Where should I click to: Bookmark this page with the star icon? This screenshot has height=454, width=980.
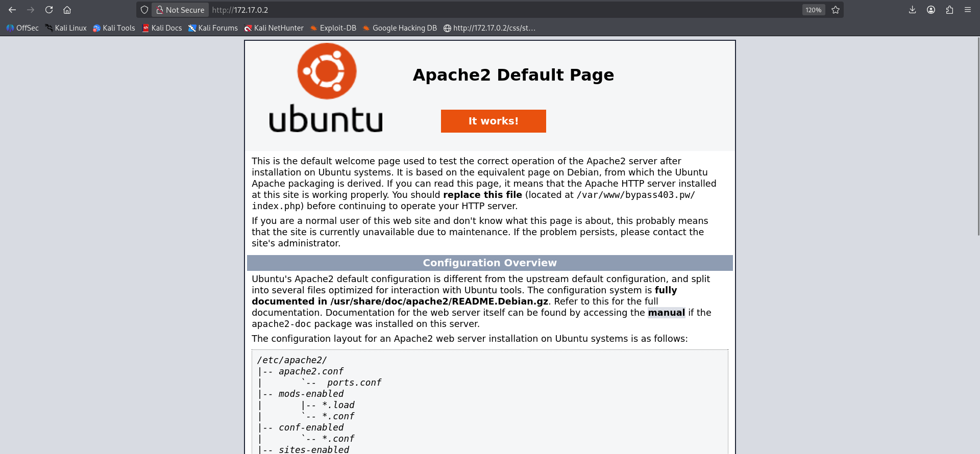(836, 10)
